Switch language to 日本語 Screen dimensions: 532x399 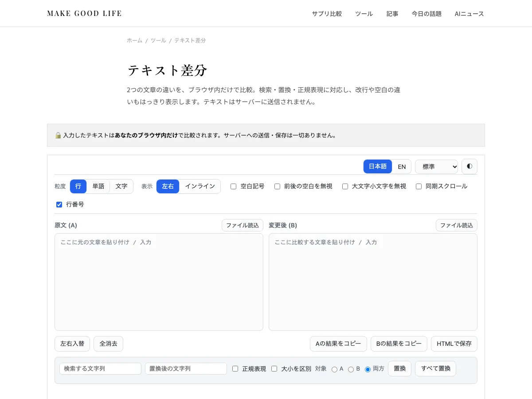click(378, 167)
